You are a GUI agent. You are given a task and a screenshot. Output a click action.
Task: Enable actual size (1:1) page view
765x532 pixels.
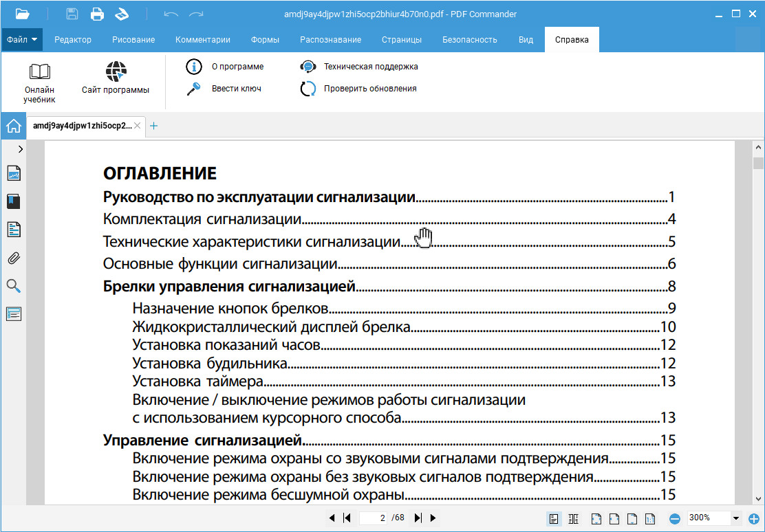tap(651, 518)
